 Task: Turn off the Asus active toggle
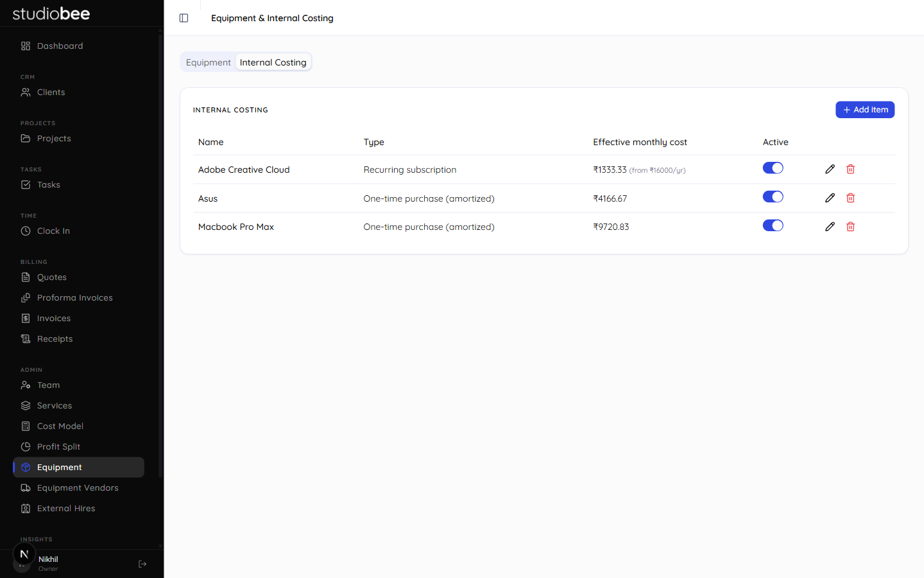click(773, 197)
